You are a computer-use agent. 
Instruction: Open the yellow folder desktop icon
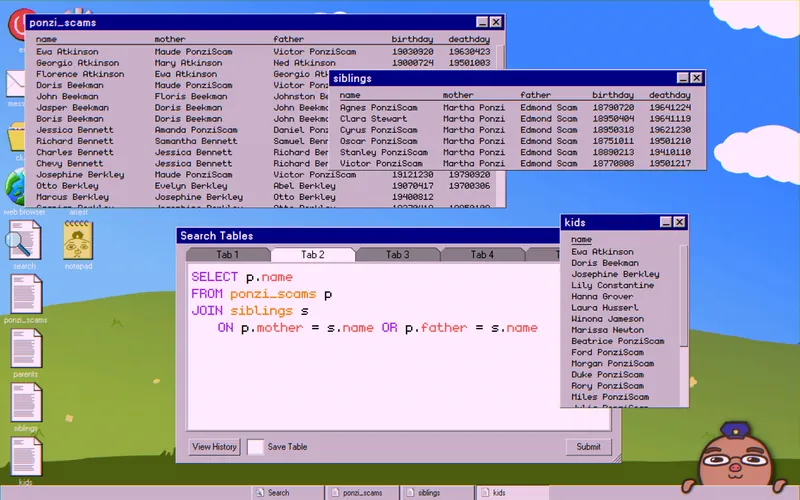16,136
